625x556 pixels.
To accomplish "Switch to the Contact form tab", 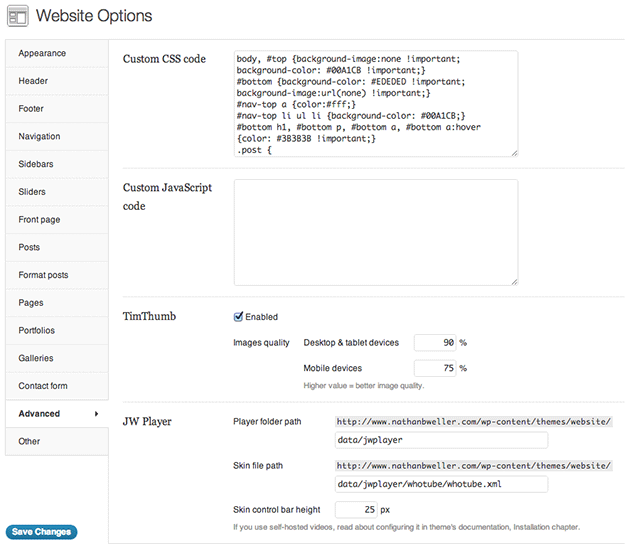I will click(x=43, y=385).
